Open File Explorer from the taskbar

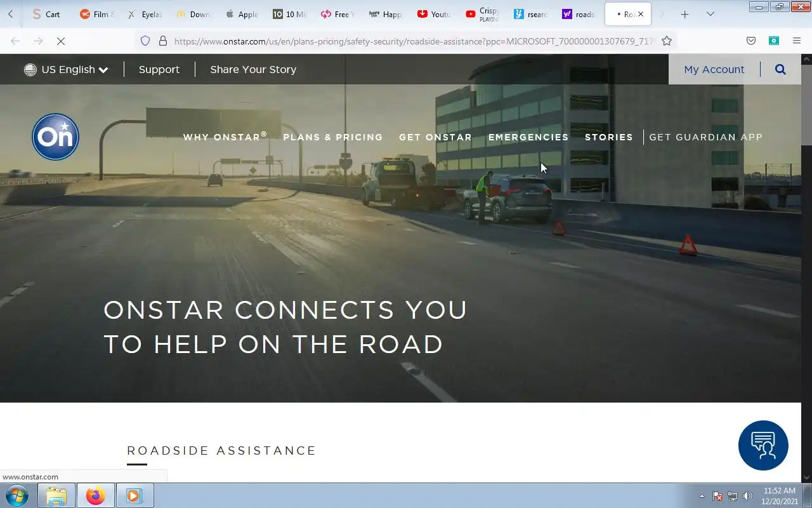56,495
